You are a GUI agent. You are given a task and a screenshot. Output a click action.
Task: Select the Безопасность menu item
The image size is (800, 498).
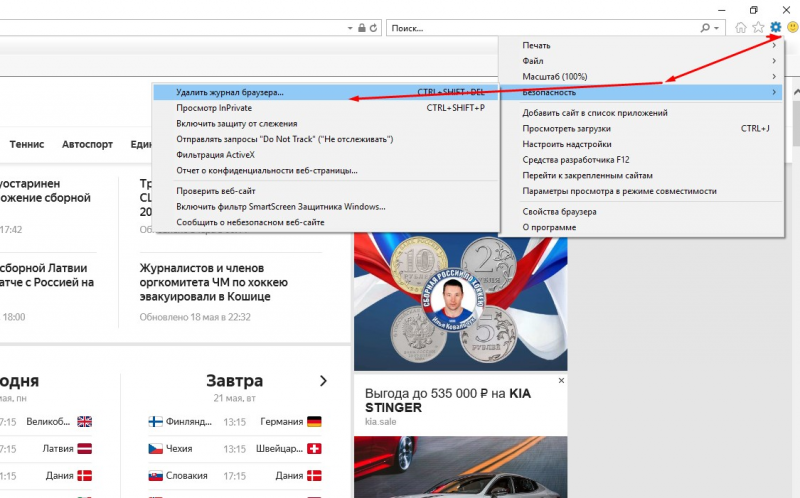pos(640,92)
